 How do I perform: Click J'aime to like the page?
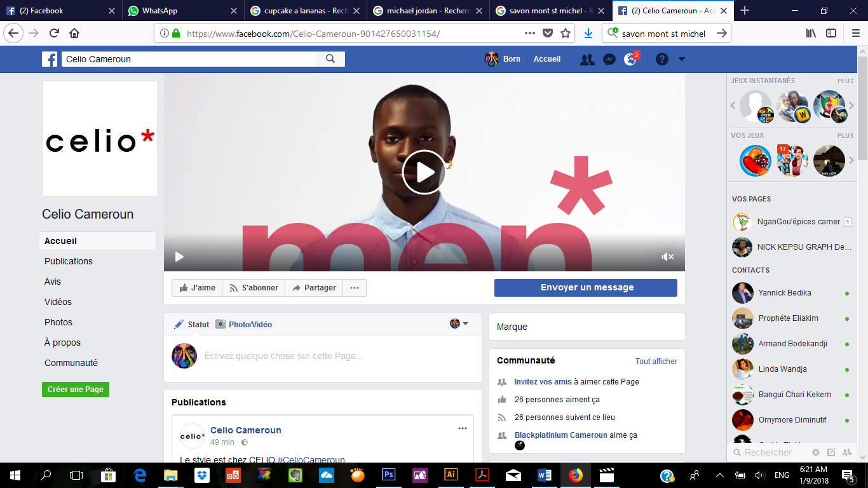(x=197, y=288)
